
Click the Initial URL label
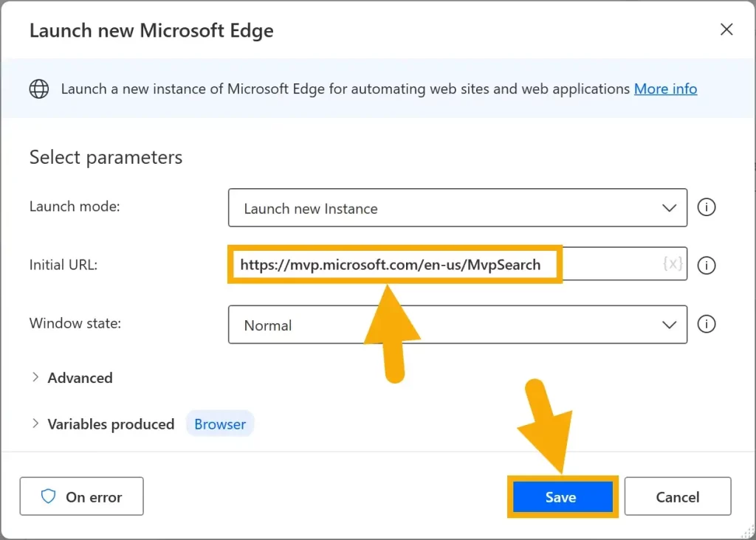[63, 264]
